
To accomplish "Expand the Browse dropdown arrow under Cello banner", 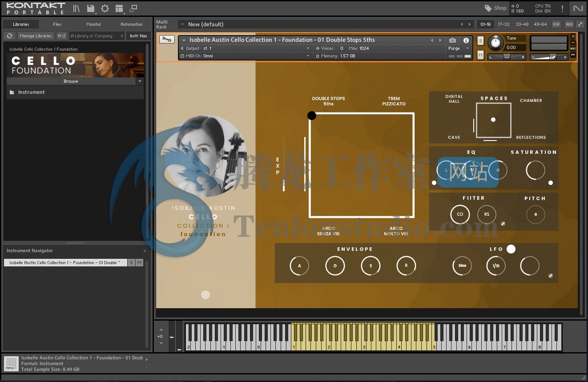I will [140, 81].
